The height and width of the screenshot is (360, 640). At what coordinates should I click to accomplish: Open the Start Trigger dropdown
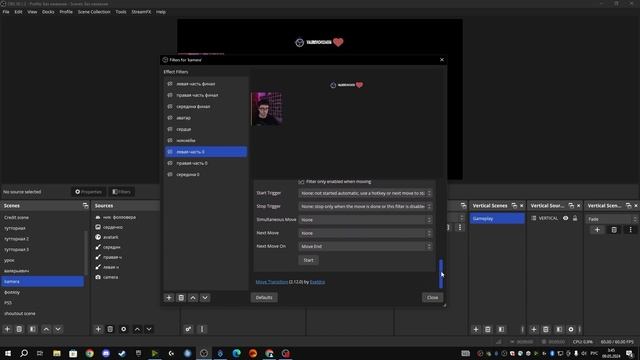tap(365, 193)
